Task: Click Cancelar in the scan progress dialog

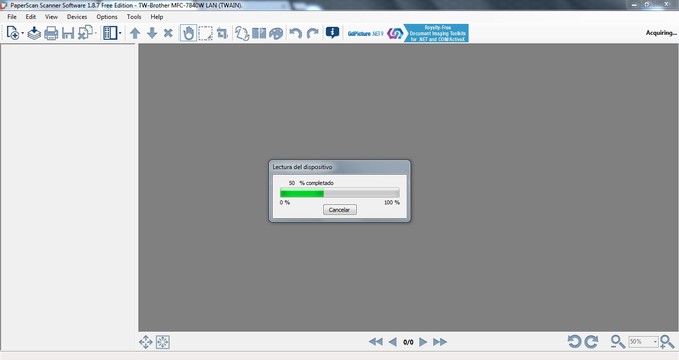Action: click(x=340, y=210)
